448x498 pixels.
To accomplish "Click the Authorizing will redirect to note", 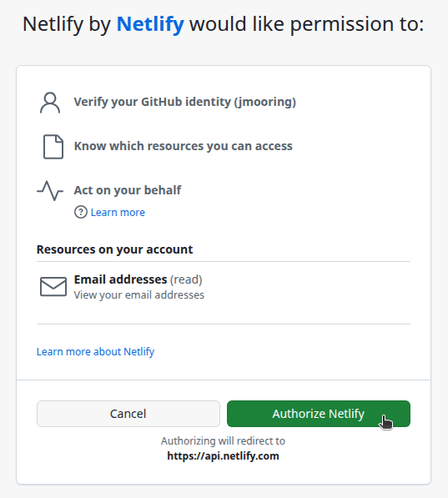I will [x=223, y=440].
